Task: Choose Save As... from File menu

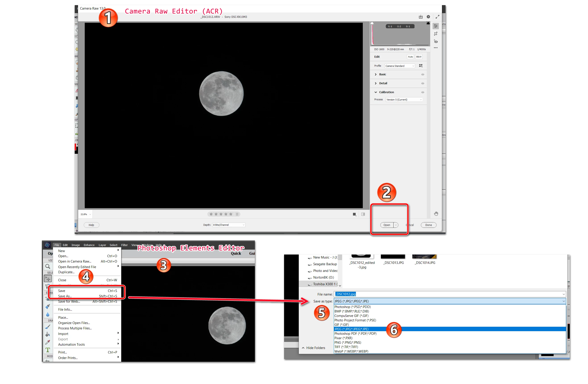Action: [65, 296]
